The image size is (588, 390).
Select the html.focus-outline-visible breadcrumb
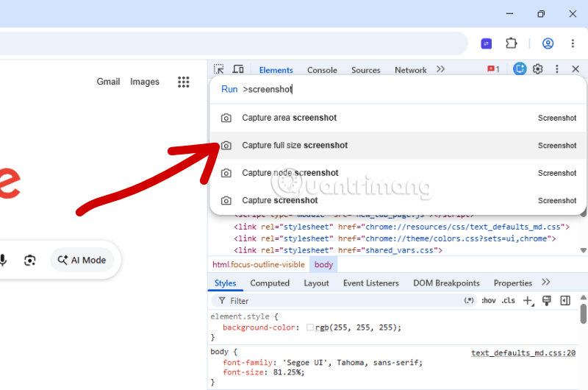[x=259, y=265]
